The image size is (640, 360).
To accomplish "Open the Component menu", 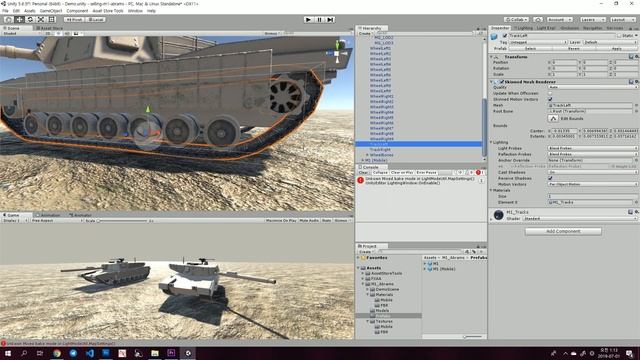I will [77, 11].
